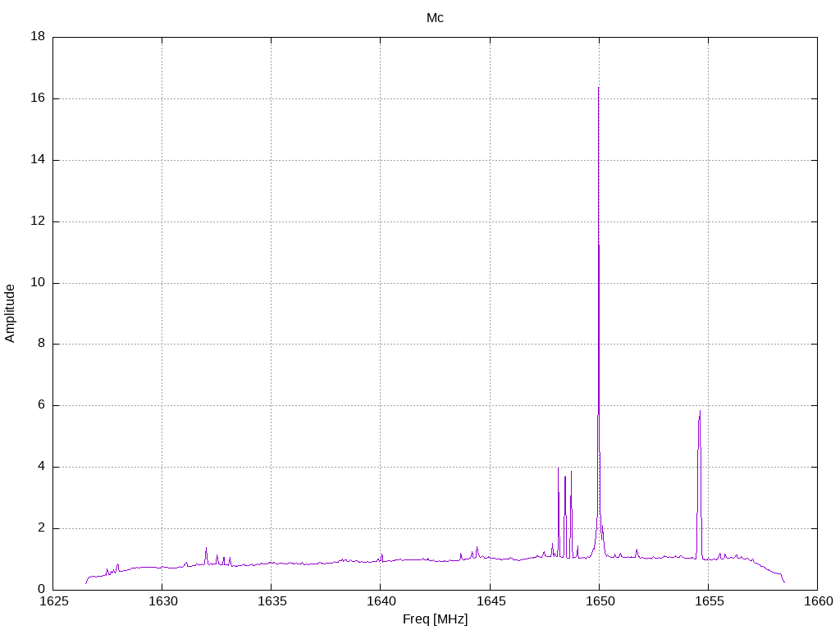Click y-axis tick label 6
Image resolution: width=840 pixels, height=630 pixels.
[x=41, y=405]
